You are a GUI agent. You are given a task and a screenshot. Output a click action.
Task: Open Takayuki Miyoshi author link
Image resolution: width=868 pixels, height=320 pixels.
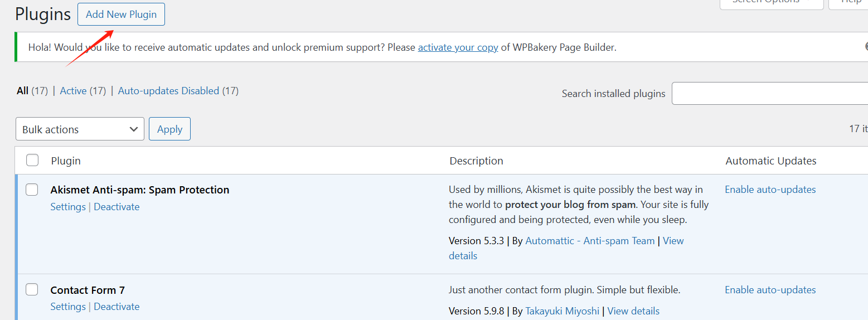(x=562, y=311)
